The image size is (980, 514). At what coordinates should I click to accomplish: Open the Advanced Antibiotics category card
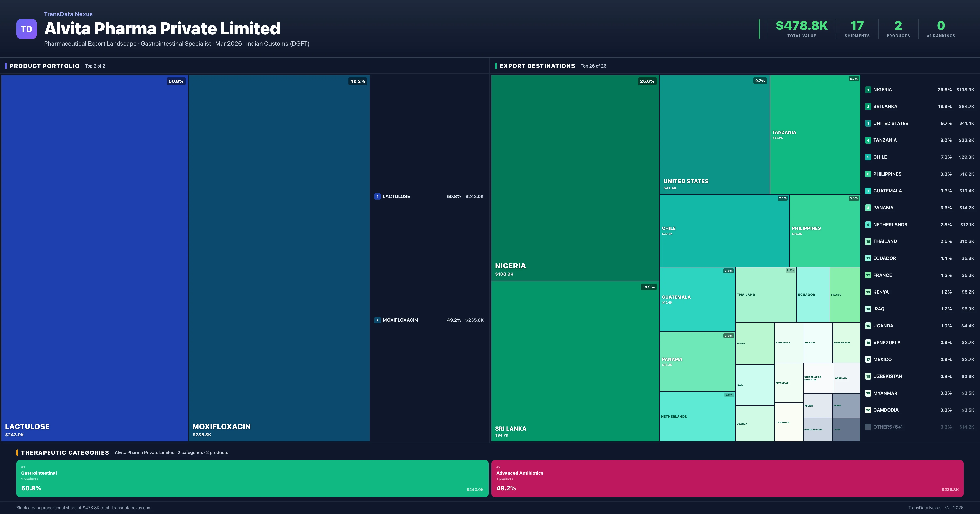(x=727, y=478)
